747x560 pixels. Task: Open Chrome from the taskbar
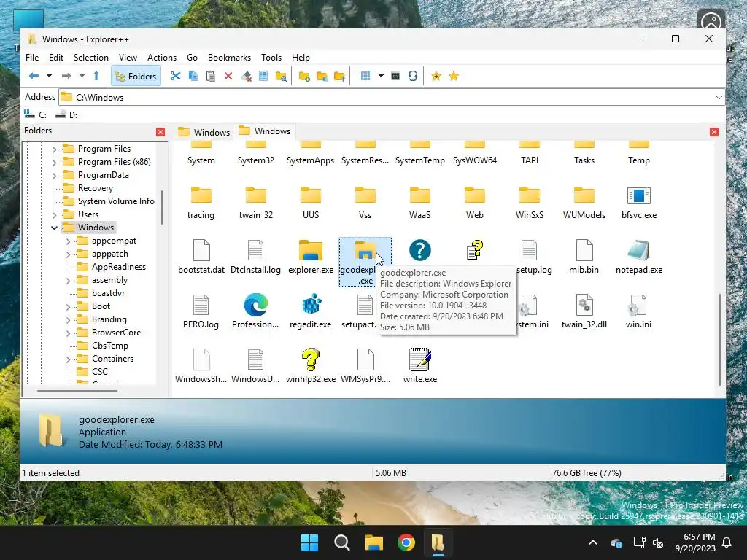pyautogui.click(x=406, y=542)
